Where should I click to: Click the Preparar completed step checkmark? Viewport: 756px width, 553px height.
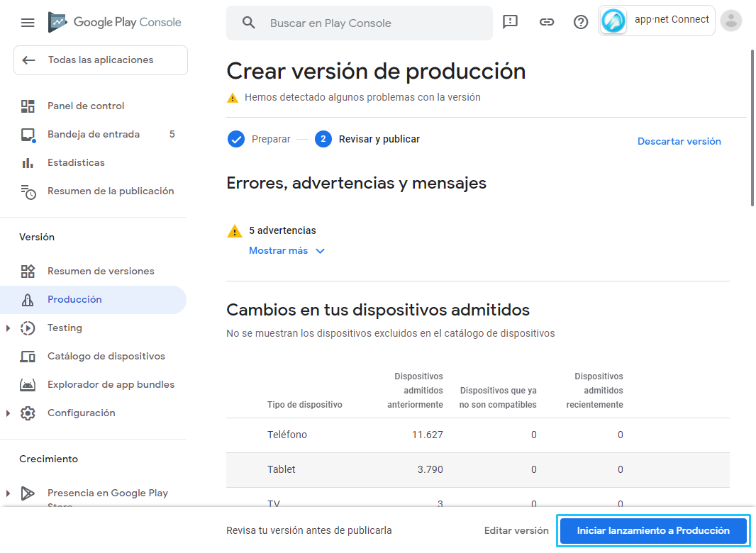click(235, 140)
